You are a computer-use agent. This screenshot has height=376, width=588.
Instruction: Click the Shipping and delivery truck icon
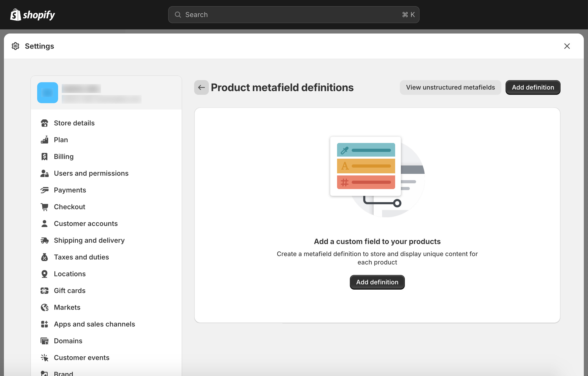44,240
